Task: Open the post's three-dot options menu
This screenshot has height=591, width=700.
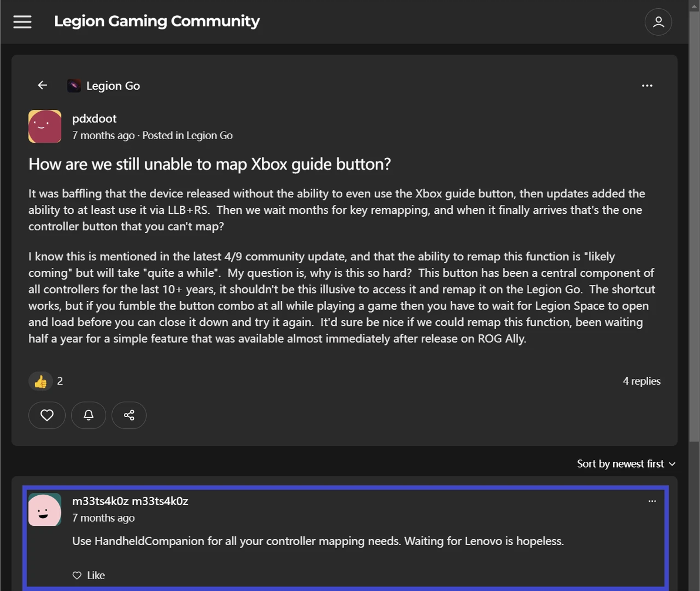Action: click(x=647, y=86)
